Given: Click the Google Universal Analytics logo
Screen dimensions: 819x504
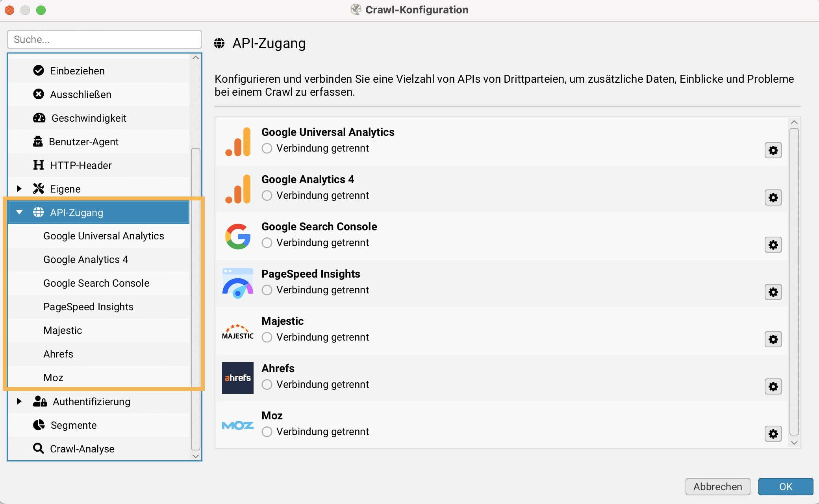Looking at the screenshot, I should (x=238, y=142).
